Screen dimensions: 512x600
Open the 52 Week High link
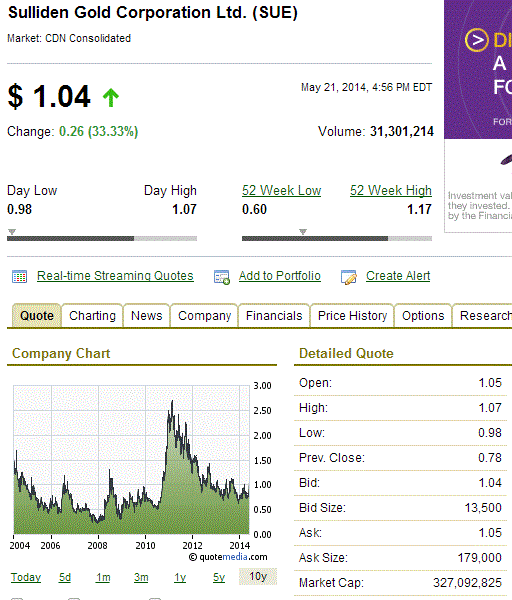391,191
